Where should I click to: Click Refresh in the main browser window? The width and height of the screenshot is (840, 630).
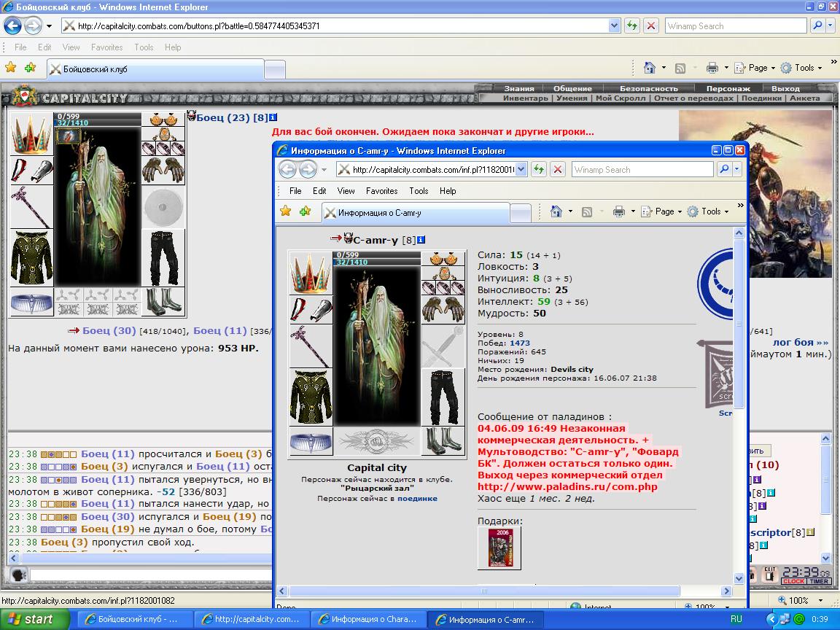pos(632,26)
